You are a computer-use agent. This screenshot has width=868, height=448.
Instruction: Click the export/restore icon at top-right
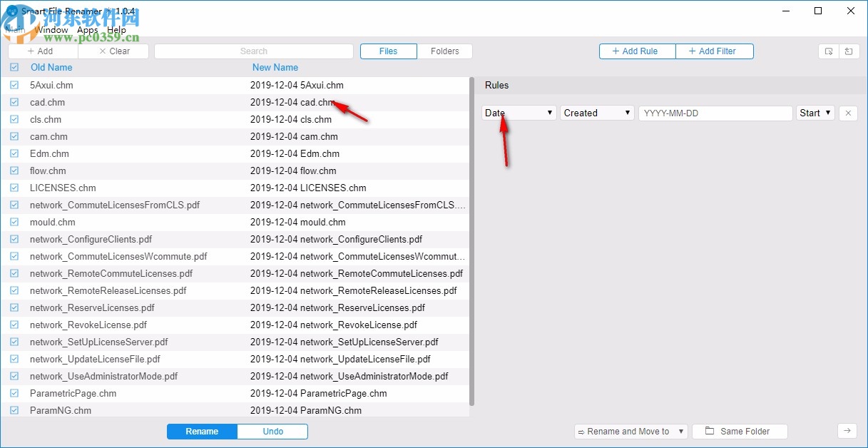848,51
